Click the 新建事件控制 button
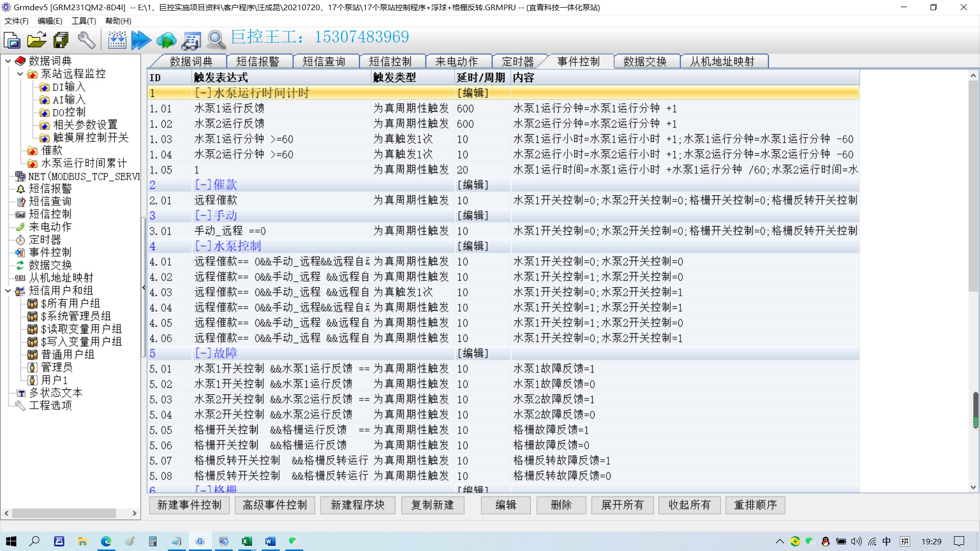Image resolution: width=980 pixels, height=551 pixels. point(189,505)
